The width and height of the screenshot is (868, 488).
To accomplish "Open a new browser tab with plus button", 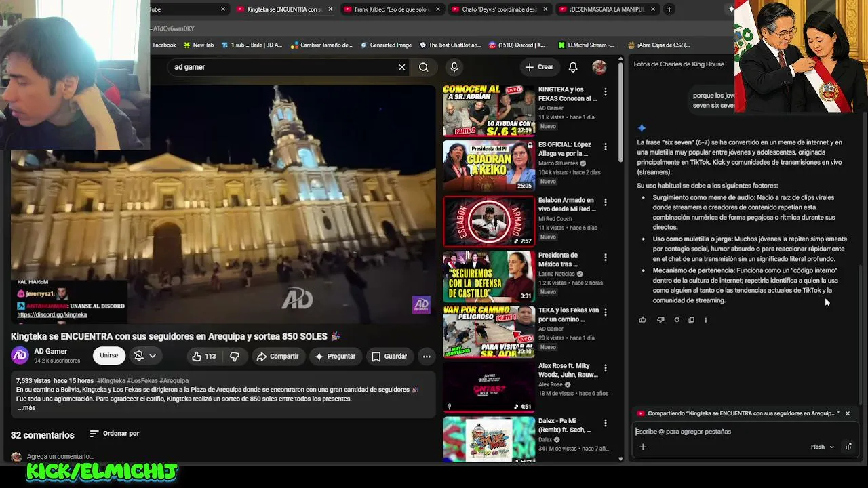I will tap(669, 9).
